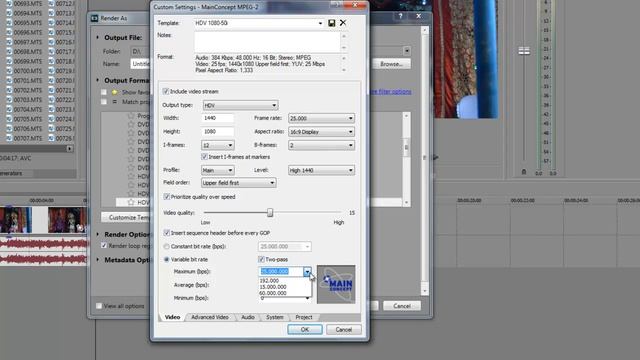This screenshot has width=640, height=360.
Task: Click the delete template X icon
Action: [x=343, y=23]
